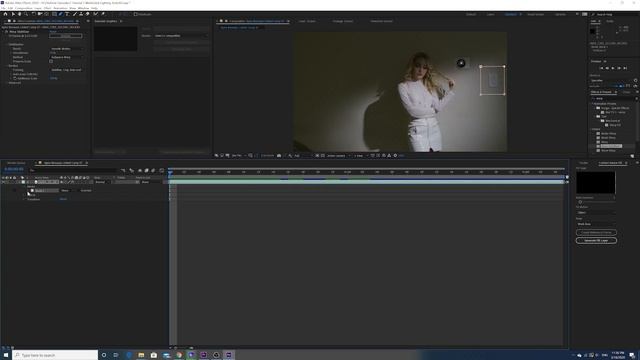Open the Essential Graphics composition dropdown
The width and height of the screenshot is (640, 360).
pyautogui.click(x=180, y=36)
